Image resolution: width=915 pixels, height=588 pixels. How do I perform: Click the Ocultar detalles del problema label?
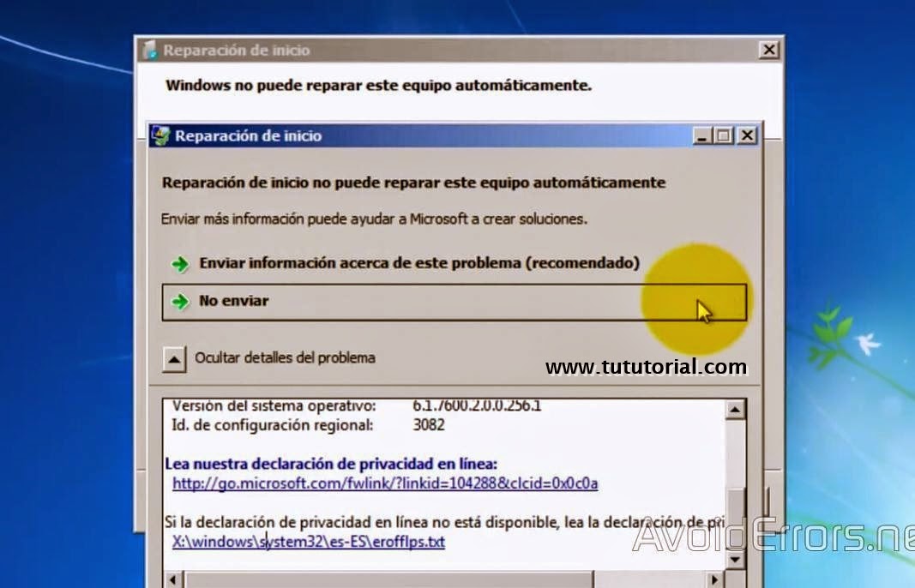[285, 357]
